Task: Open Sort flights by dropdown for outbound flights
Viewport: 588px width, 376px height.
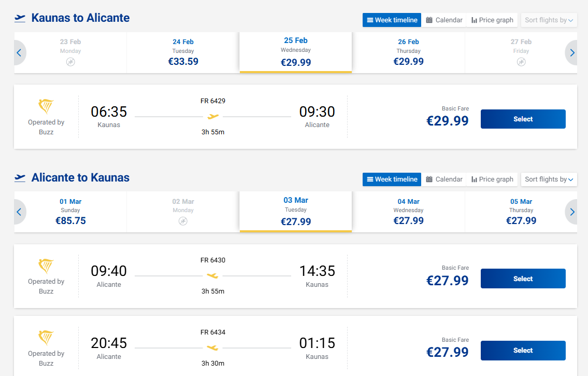Action: (x=549, y=20)
